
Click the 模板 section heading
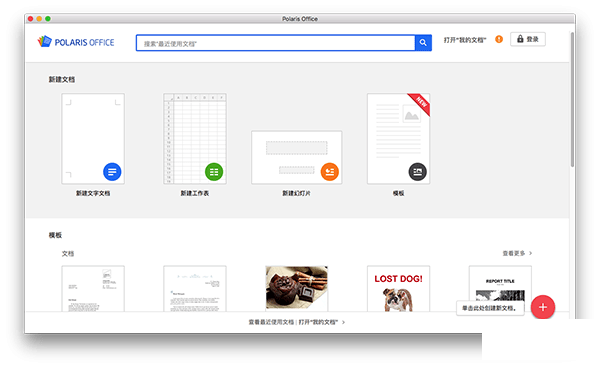pyautogui.click(x=55, y=235)
